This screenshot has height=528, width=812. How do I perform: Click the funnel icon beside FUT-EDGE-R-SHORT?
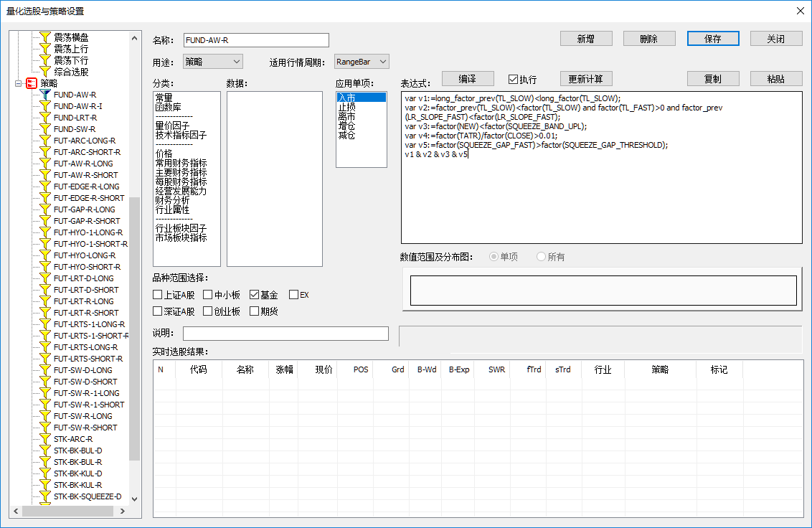point(46,198)
